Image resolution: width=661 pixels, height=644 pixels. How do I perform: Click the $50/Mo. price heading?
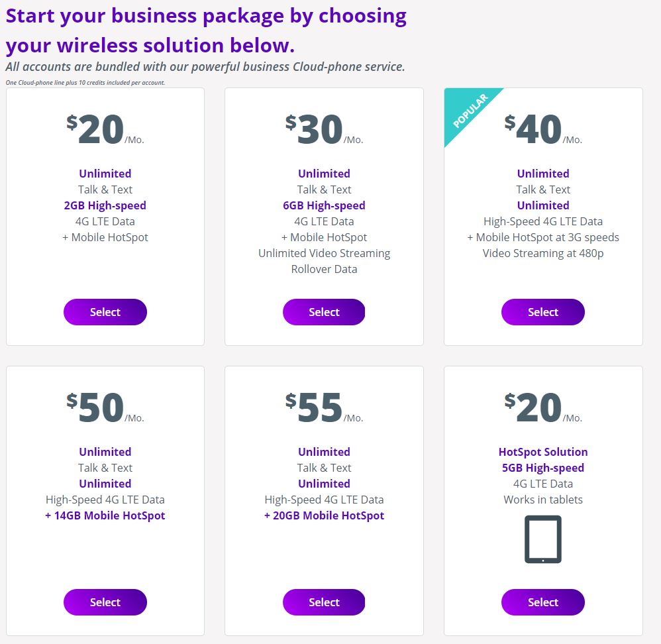pos(105,407)
